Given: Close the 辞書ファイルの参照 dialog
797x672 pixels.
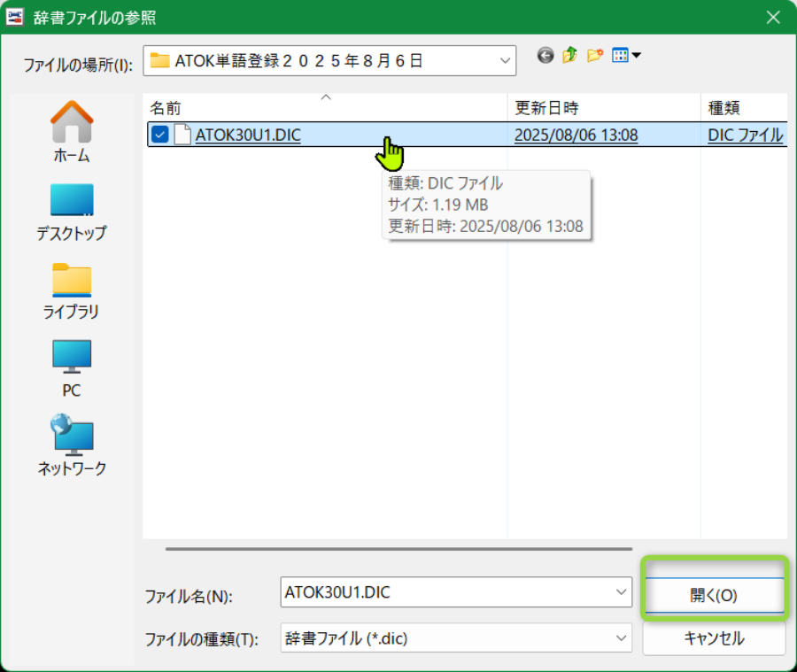Looking at the screenshot, I should pos(773,18).
